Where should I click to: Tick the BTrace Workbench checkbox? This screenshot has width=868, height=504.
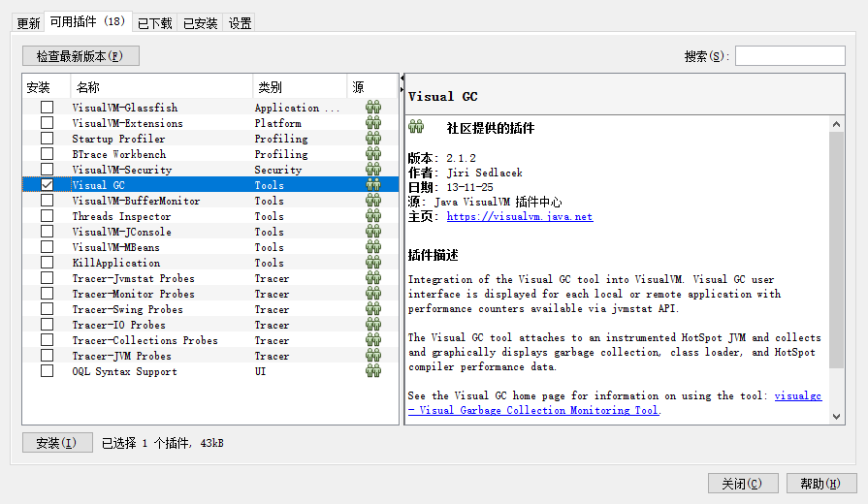[48, 154]
